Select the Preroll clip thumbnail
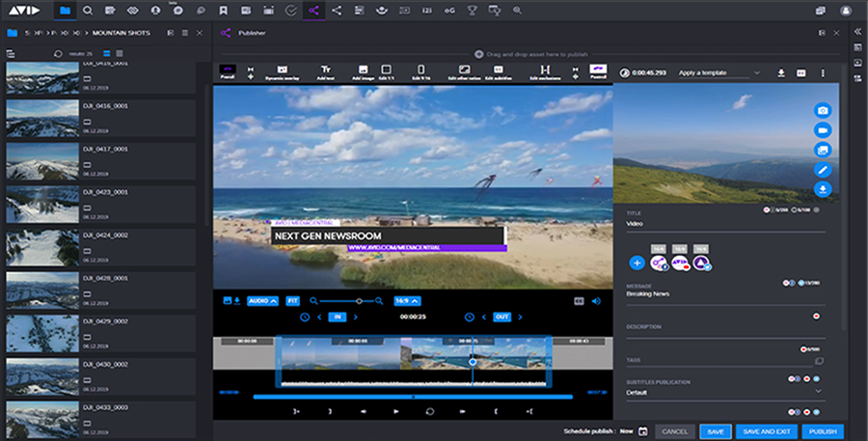Screen dimensions: 868x441 [x=228, y=71]
